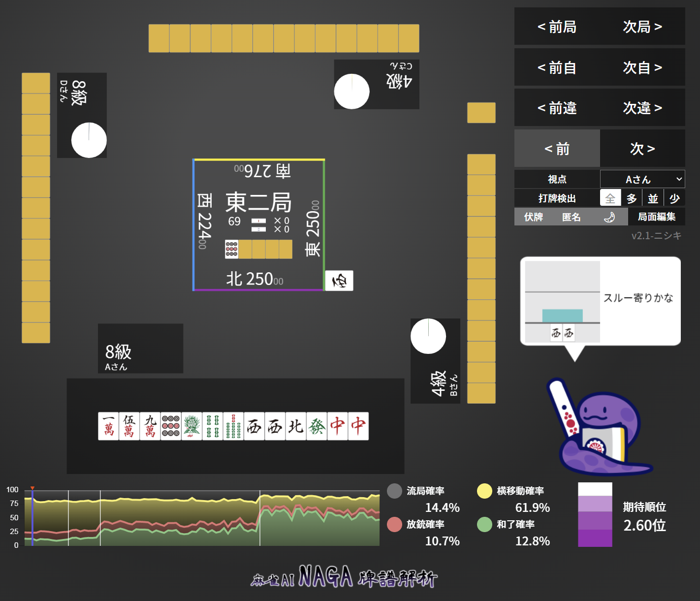Click the red 放銃確率 legend dot
The image size is (700, 601).
tap(395, 525)
